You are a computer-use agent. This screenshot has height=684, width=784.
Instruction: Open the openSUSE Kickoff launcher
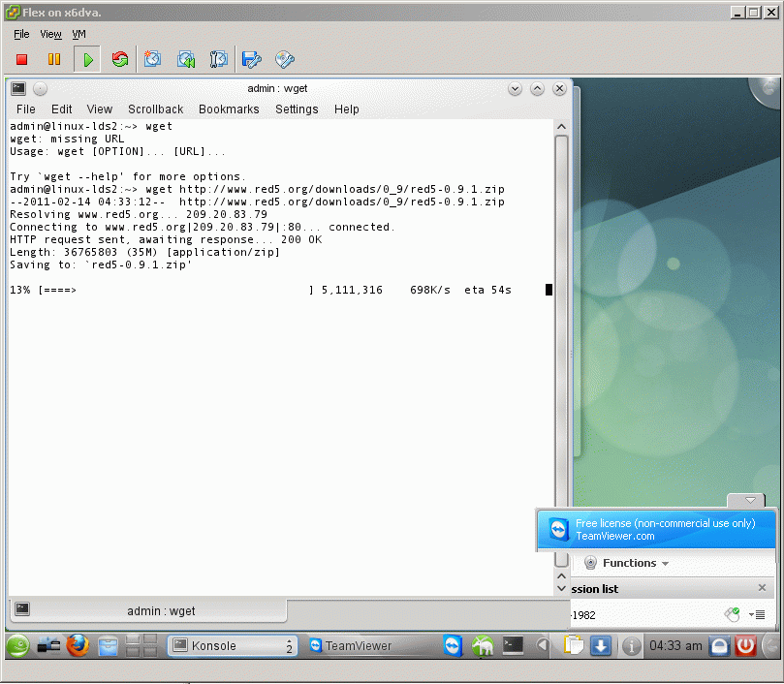click(x=18, y=645)
